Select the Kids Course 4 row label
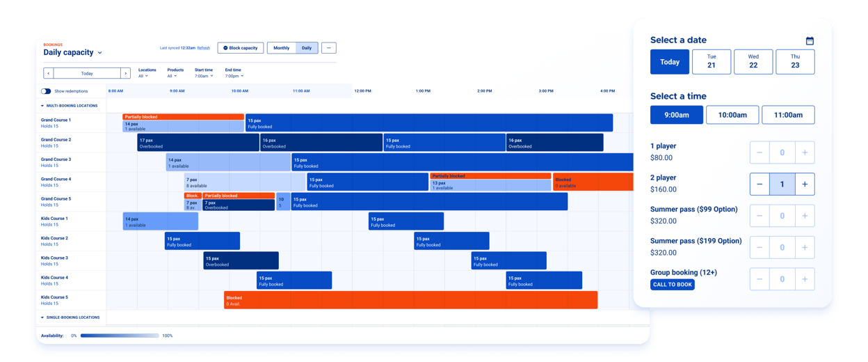This screenshot has height=362, width=868. pyautogui.click(x=54, y=277)
